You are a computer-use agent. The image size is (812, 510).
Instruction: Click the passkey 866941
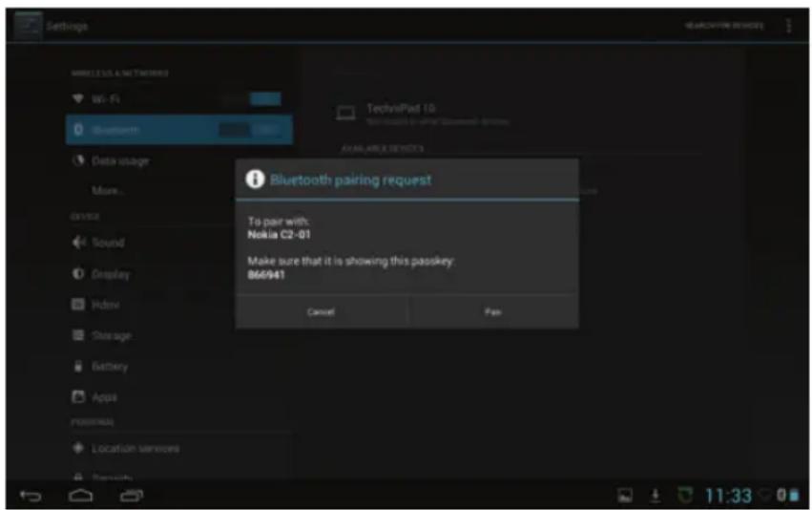266,275
